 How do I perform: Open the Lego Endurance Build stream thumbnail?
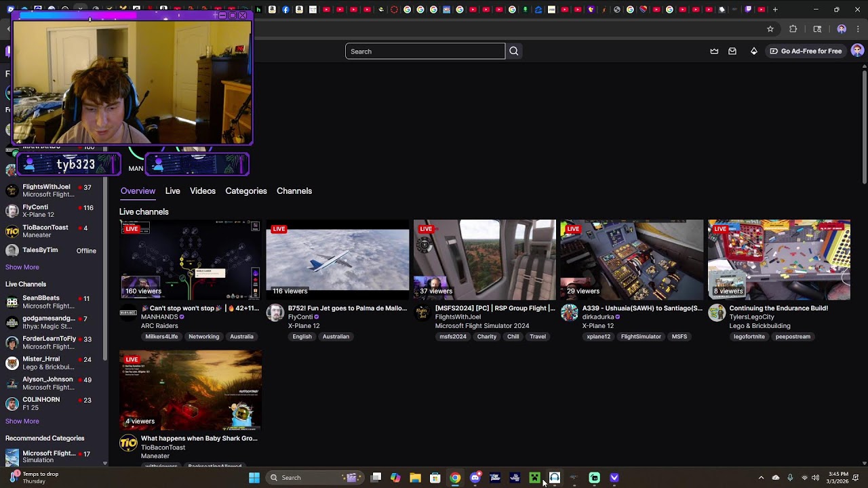pos(779,260)
